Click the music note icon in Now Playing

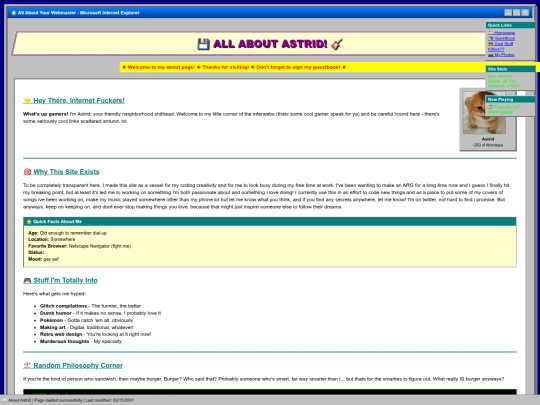[x=490, y=107]
